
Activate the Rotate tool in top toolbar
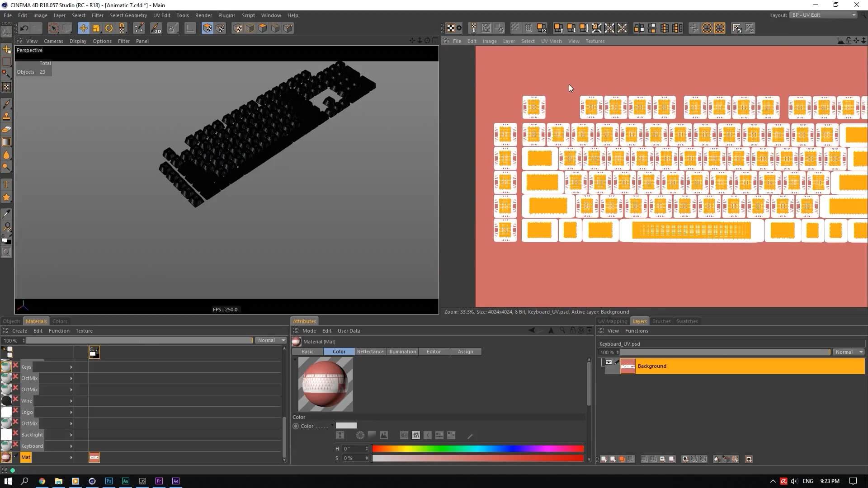pos(109,28)
